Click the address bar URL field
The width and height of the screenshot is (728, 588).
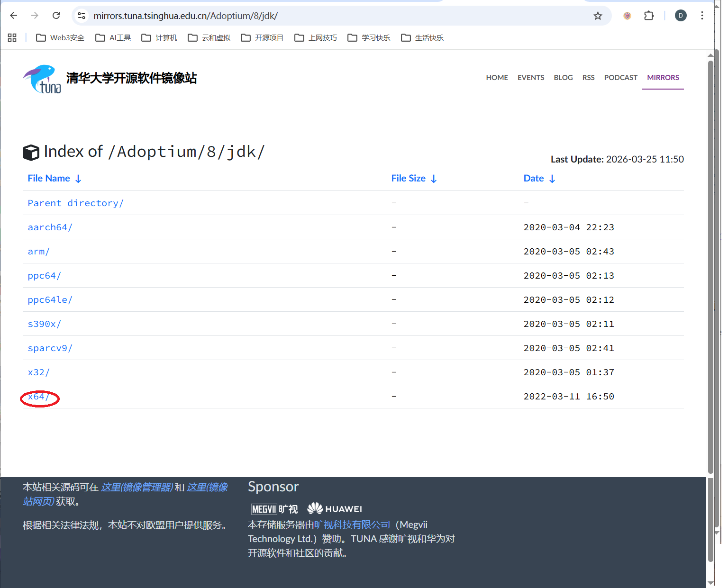[x=332, y=16]
